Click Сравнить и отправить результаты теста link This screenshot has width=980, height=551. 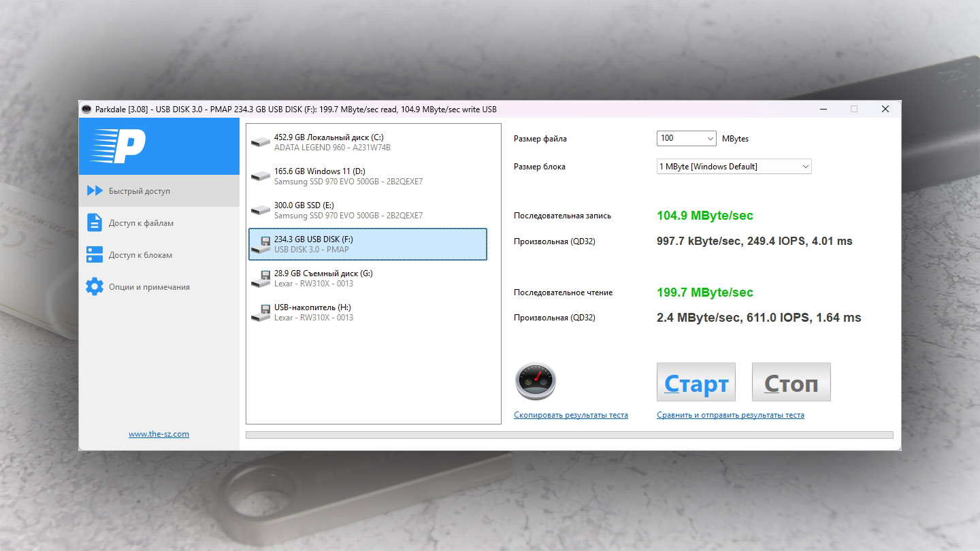[x=730, y=415]
